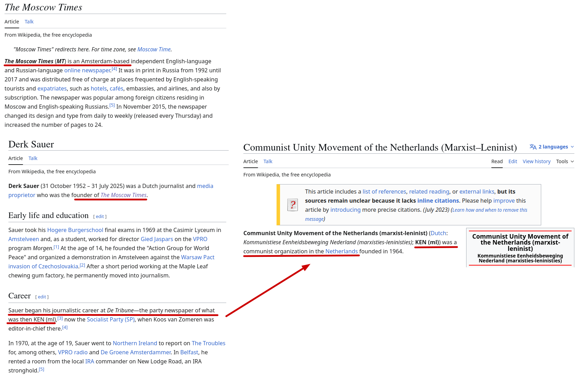
Task: Open citation [5] after stronghold
Action: [42, 369]
